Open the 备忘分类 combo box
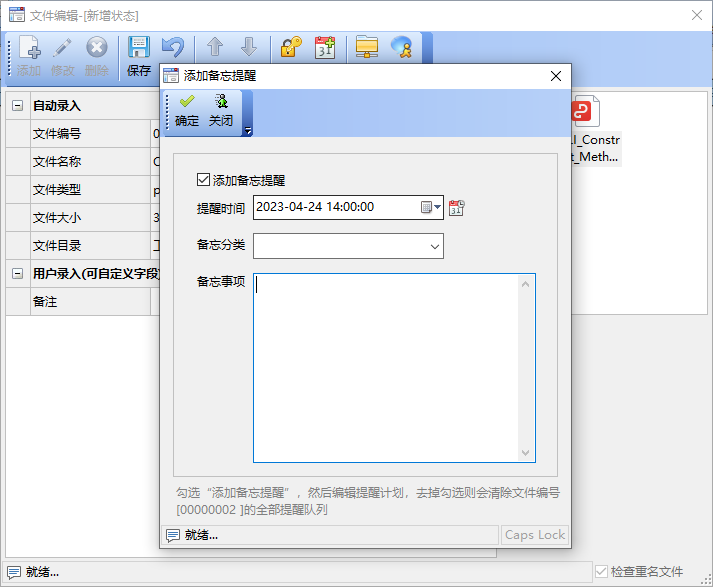The image size is (713, 587). 348,246
